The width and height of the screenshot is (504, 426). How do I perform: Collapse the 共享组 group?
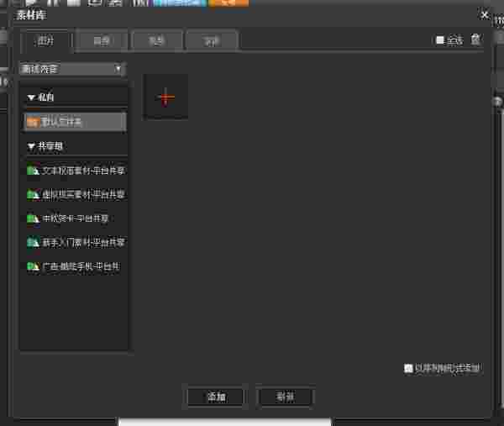point(31,146)
